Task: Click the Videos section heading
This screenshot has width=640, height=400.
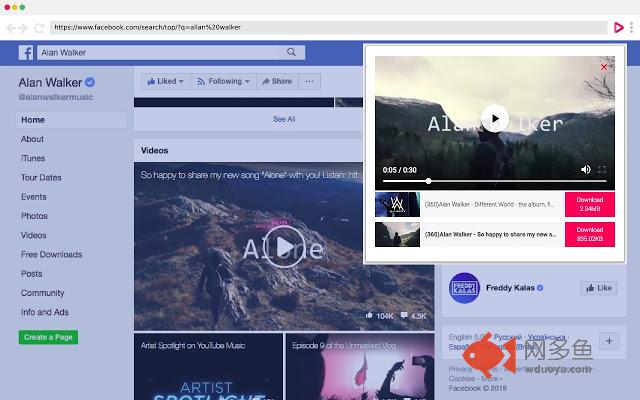Action: pyautogui.click(x=155, y=151)
